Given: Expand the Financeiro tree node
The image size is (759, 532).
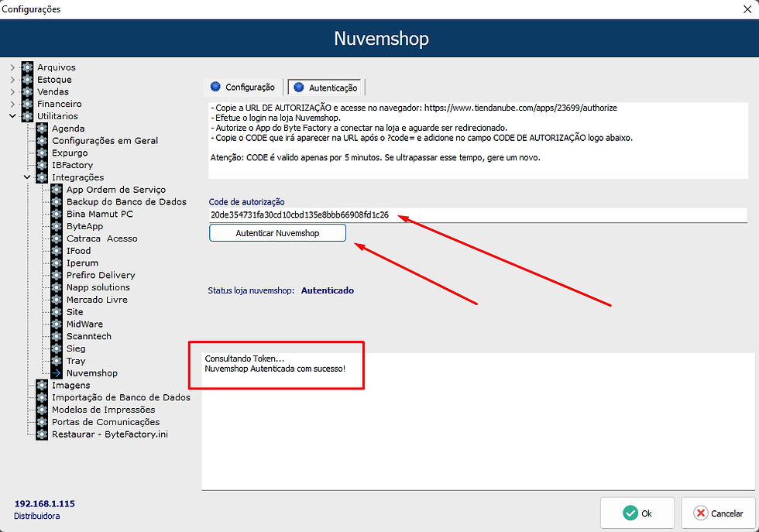Looking at the screenshot, I should [12, 104].
